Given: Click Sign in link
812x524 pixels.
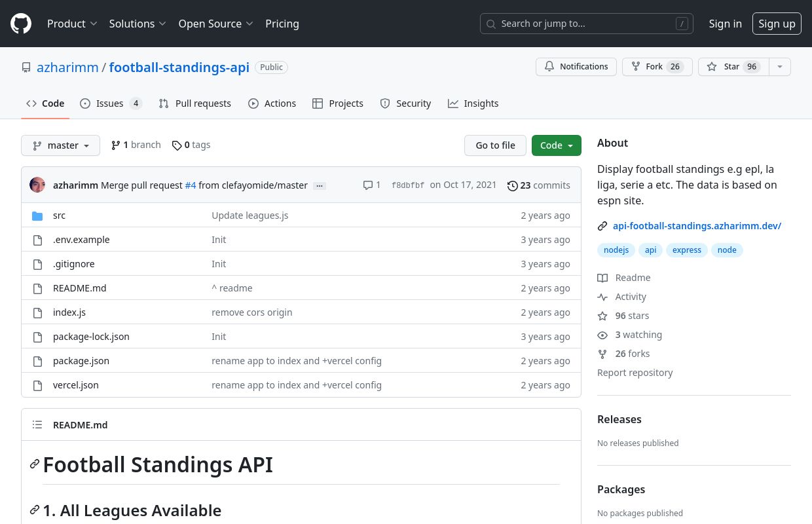Looking at the screenshot, I should coord(725,24).
